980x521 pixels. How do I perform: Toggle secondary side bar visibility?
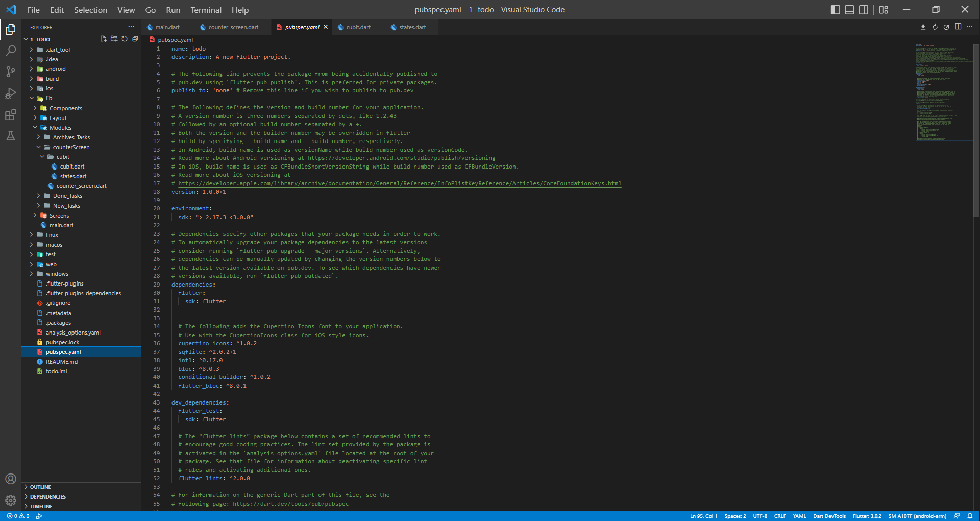click(864, 10)
